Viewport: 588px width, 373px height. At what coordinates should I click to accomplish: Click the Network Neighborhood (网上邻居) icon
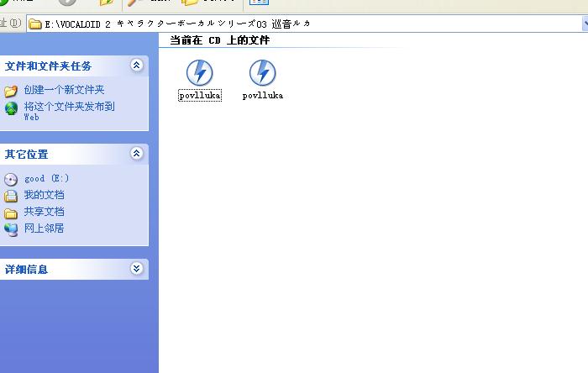[x=11, y=229]
